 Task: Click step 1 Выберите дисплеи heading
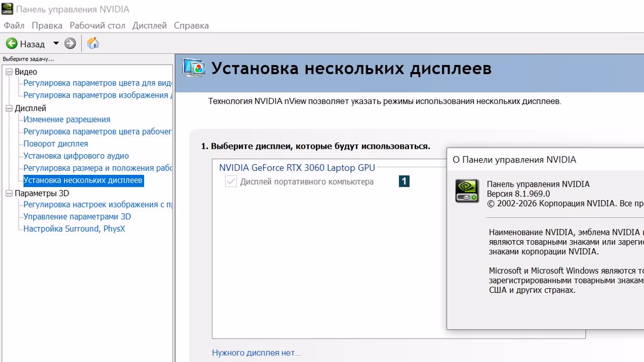(316, 146)
